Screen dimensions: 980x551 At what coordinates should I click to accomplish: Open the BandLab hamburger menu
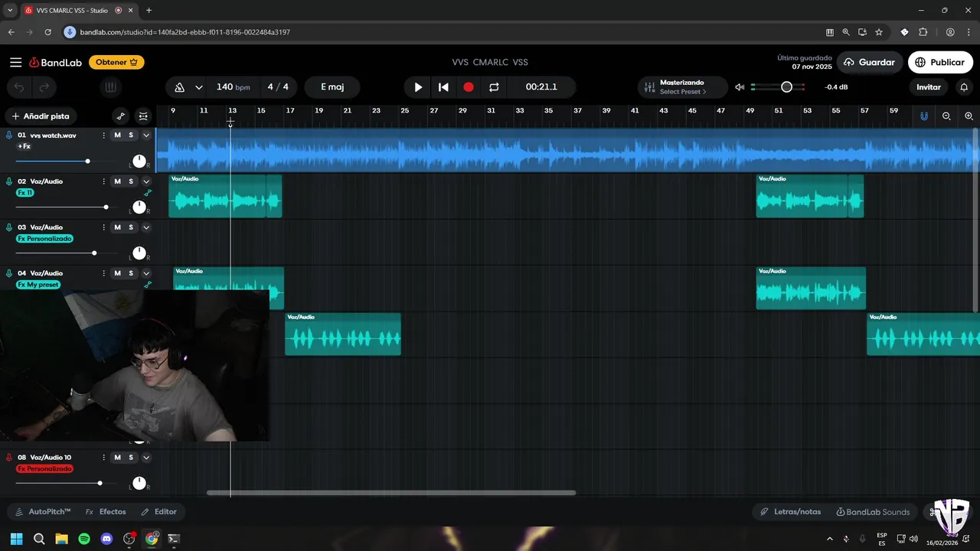point(15,62)
